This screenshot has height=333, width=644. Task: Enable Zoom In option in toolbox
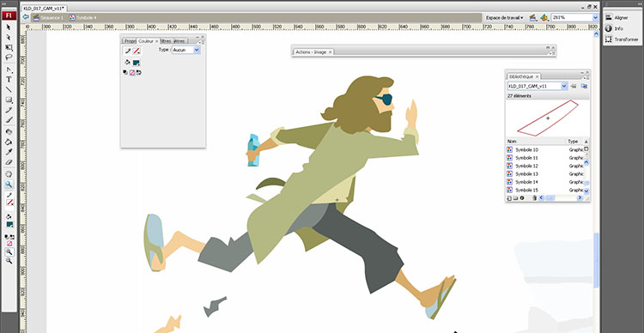point(9,251)
